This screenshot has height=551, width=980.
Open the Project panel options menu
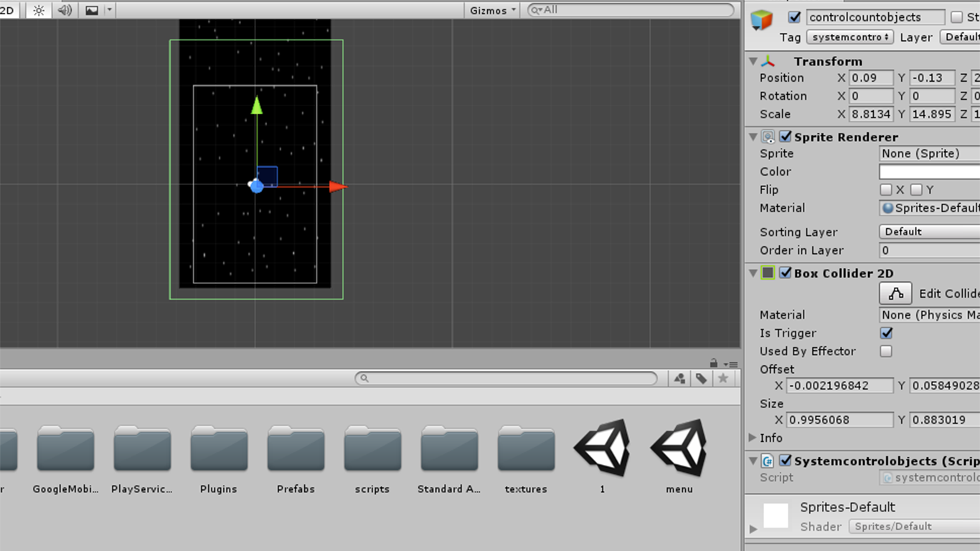coord(730,364)
